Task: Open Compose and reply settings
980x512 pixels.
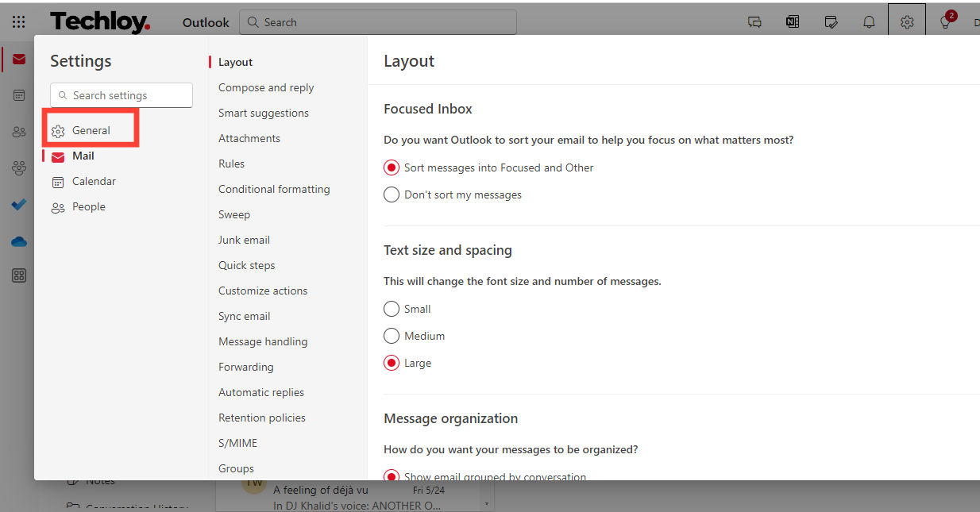Action: [266, 87]
